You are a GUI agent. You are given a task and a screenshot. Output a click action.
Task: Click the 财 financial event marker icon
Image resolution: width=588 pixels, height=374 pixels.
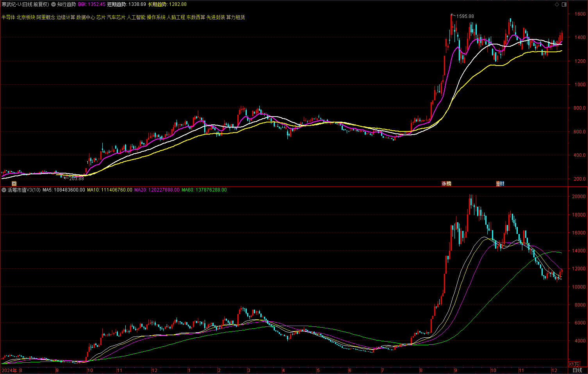coord(500,183)
